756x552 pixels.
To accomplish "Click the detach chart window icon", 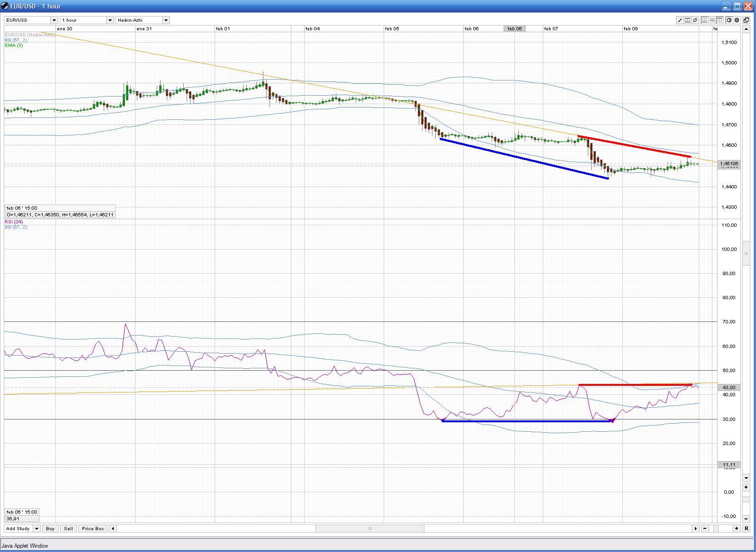I will [x=746, y=20].
